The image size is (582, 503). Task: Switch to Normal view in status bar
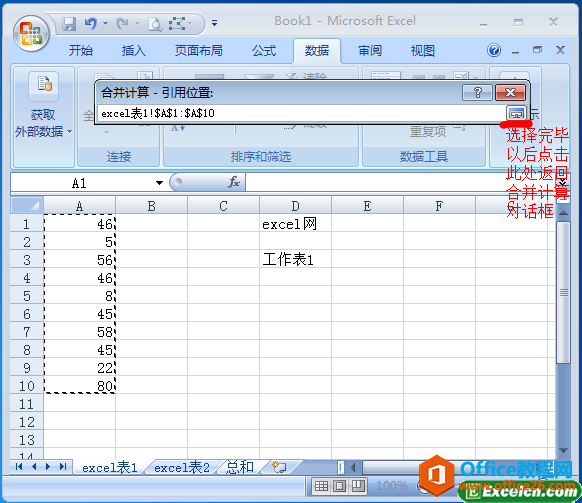(x=321, y=486)
